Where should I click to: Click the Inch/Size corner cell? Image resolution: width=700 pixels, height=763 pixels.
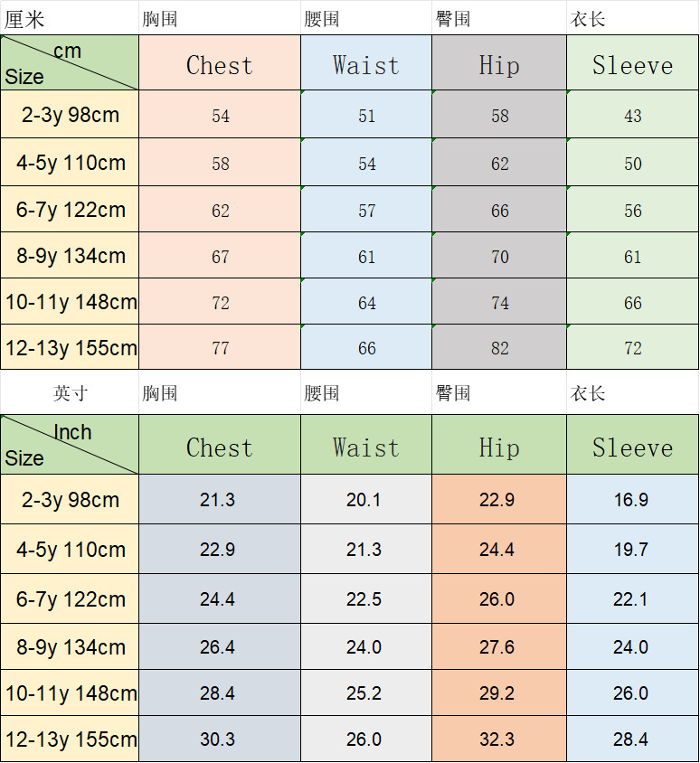[x=70, y=445]
